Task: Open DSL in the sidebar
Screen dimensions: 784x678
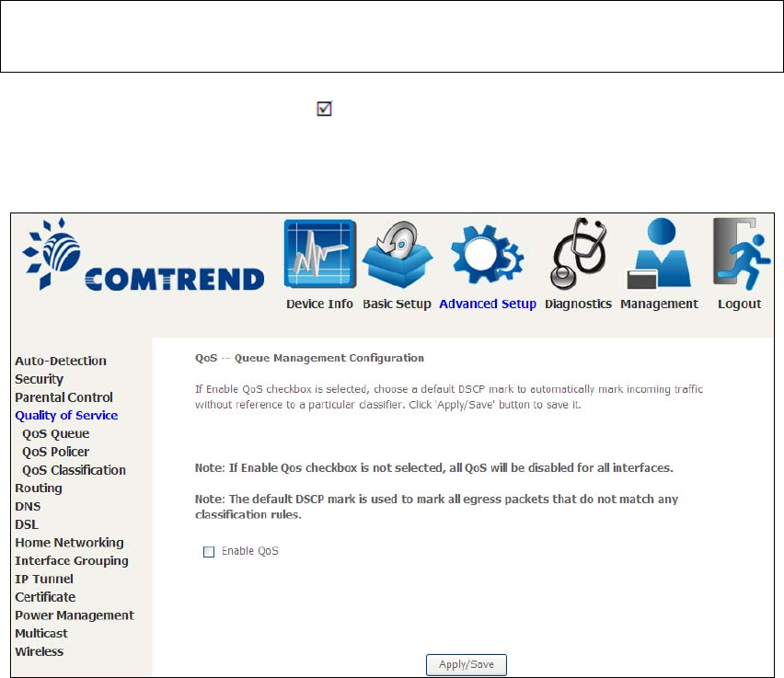Action: click(27, 524)
